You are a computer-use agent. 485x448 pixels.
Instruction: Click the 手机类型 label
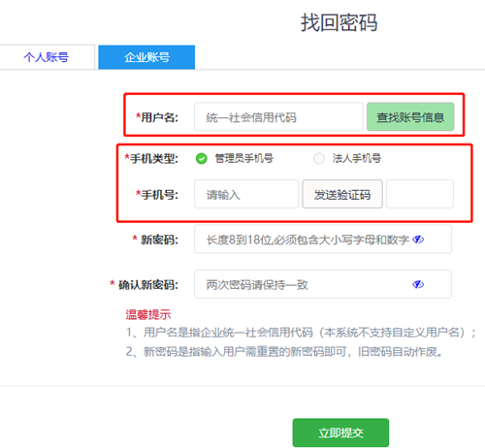point(151,159)
